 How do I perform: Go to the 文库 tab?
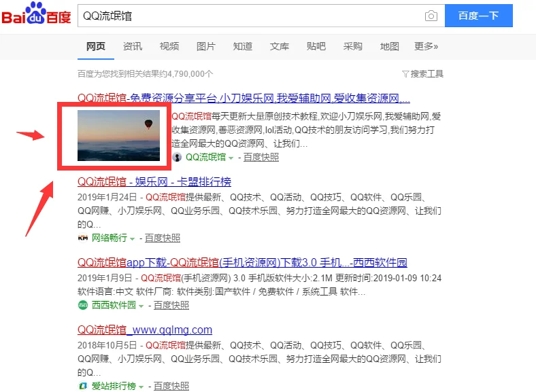[x=280, y=46]
